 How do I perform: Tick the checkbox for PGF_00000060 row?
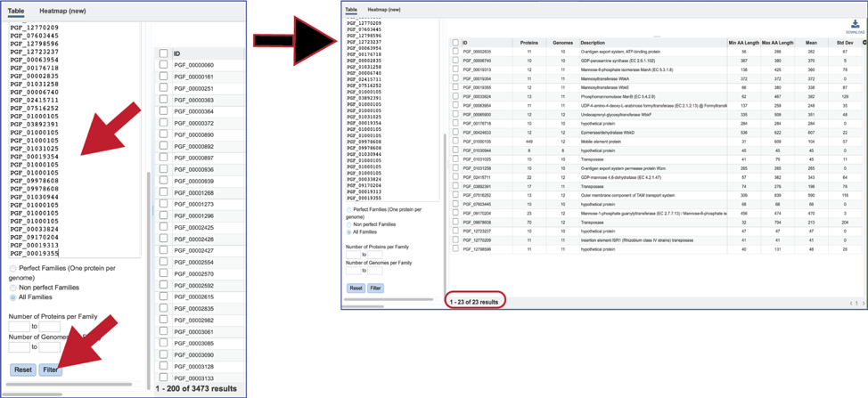coord(163,65)
